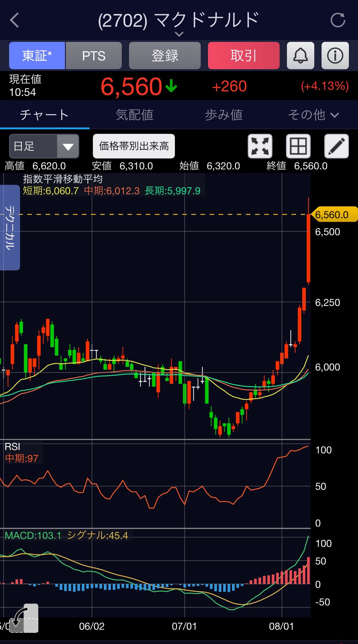Tap the (+4.13%) percentage change

coord(325,86)
